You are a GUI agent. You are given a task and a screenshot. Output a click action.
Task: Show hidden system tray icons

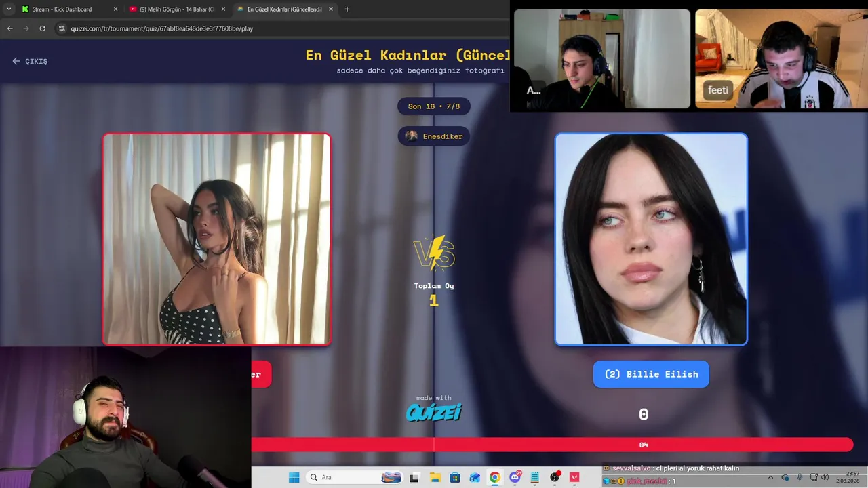click(770, 477)
